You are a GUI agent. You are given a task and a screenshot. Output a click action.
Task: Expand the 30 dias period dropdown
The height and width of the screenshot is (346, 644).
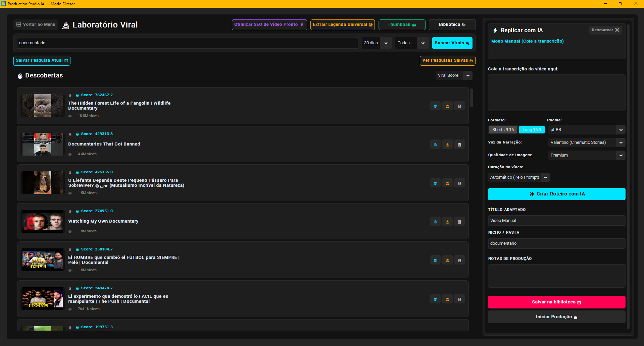pos(377,43)
